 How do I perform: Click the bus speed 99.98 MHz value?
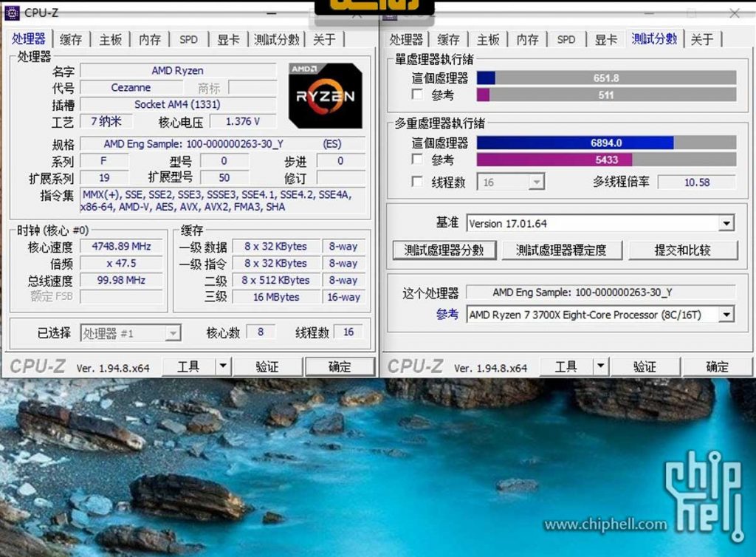coord(121,280)
